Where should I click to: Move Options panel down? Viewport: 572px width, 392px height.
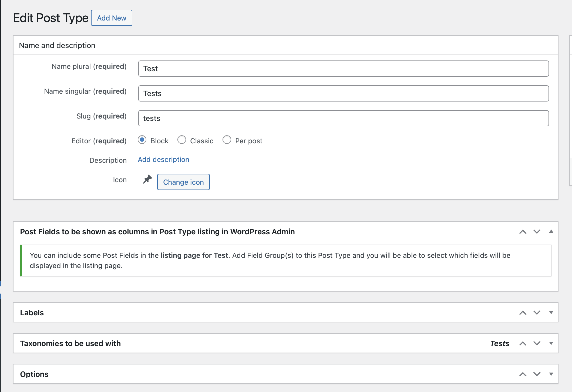537,374
